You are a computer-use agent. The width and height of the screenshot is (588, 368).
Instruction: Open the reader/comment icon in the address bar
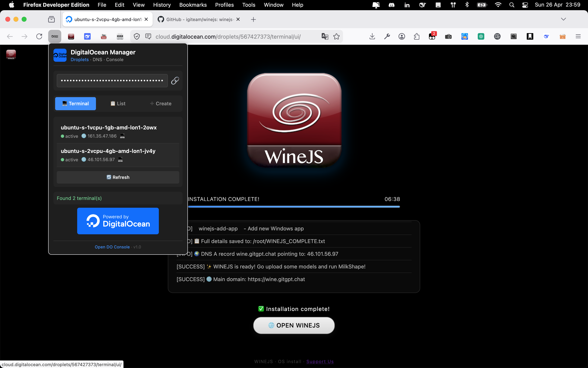[x=148, y=37]
